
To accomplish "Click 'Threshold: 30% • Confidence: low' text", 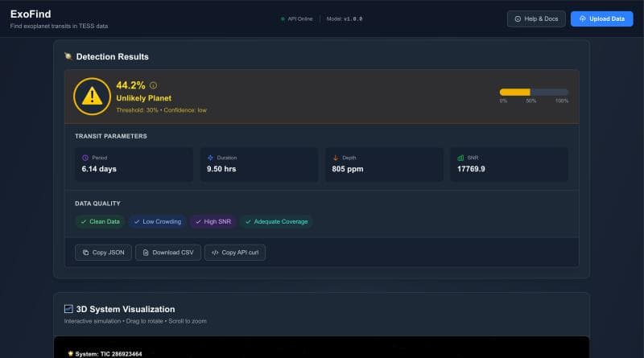I will (x=162, y=110).
